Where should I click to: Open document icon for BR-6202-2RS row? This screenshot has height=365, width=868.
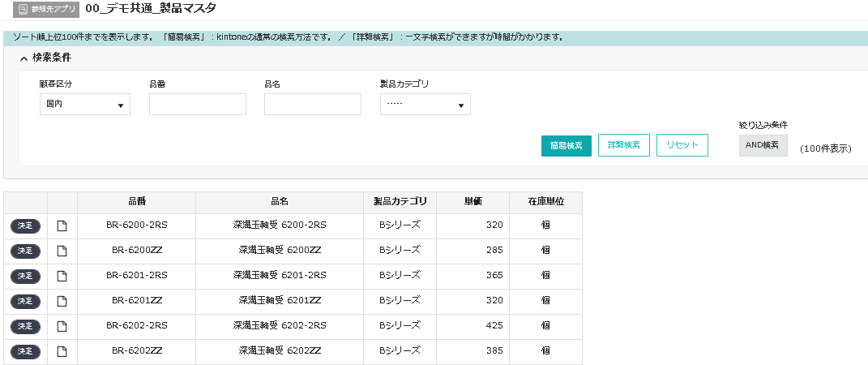click(x=62, y=326)
